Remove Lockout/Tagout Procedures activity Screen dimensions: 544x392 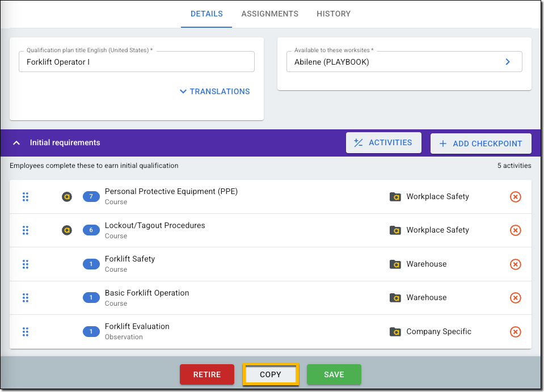[x=515, y=230]
